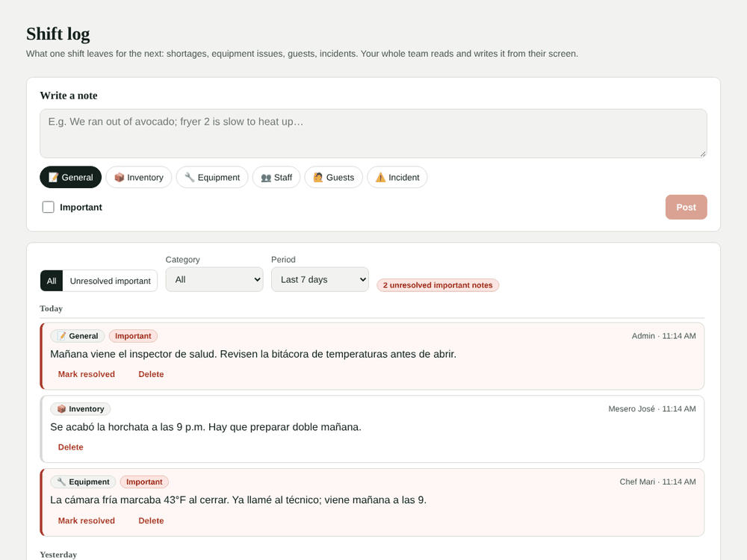This screenshot has height=560, width=747.
Task: Delete the health inspector note
Action: coord(151,374)
